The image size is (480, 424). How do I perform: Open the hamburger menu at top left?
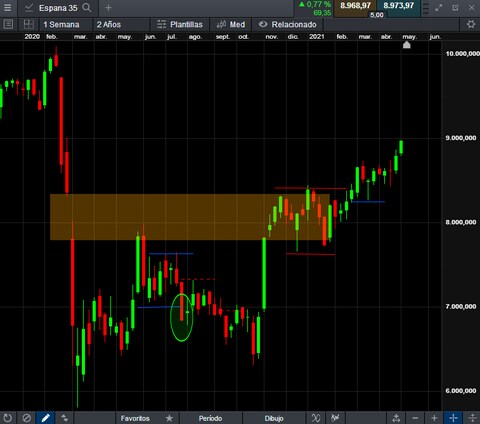pos(7,8)
